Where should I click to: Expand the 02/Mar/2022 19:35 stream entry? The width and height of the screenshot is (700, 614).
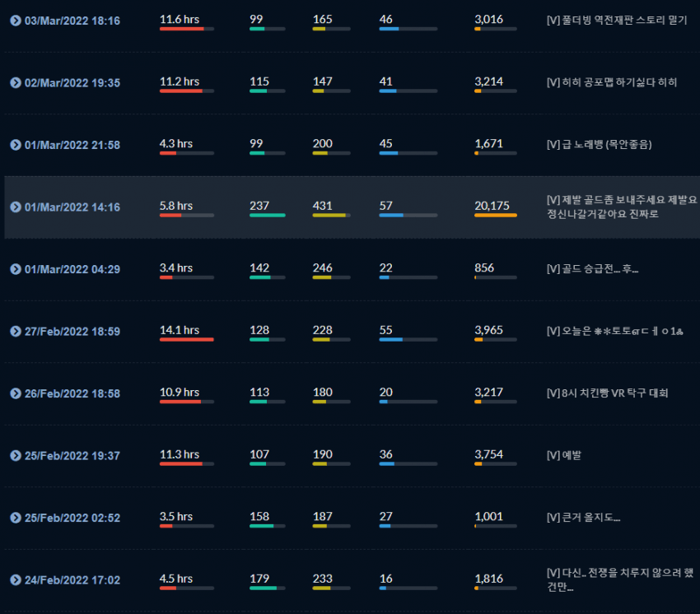point(16,82)
